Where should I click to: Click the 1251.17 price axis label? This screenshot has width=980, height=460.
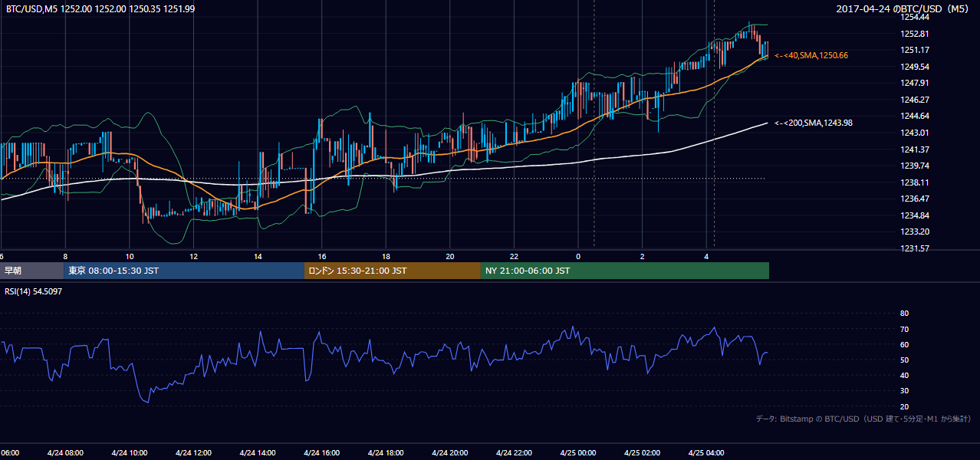point(915,50)
